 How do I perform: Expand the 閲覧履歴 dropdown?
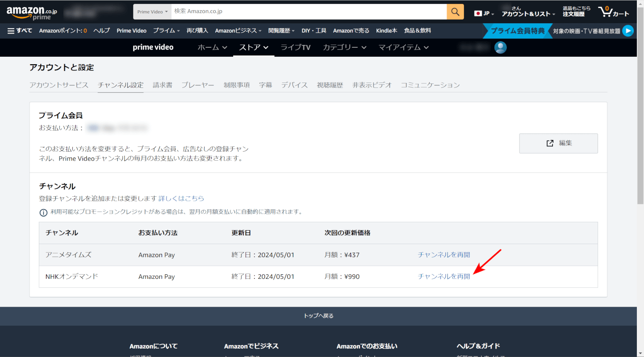click(282, 31)
